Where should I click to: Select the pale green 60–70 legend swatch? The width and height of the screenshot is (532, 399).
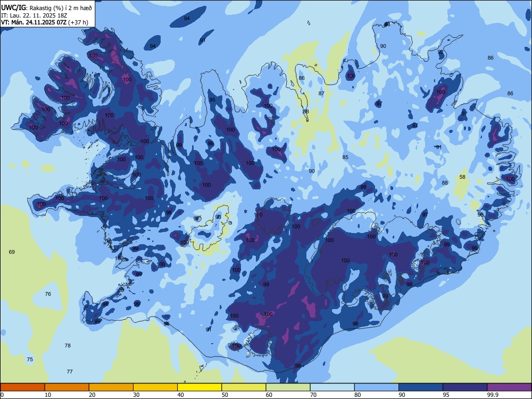[288, 387]
